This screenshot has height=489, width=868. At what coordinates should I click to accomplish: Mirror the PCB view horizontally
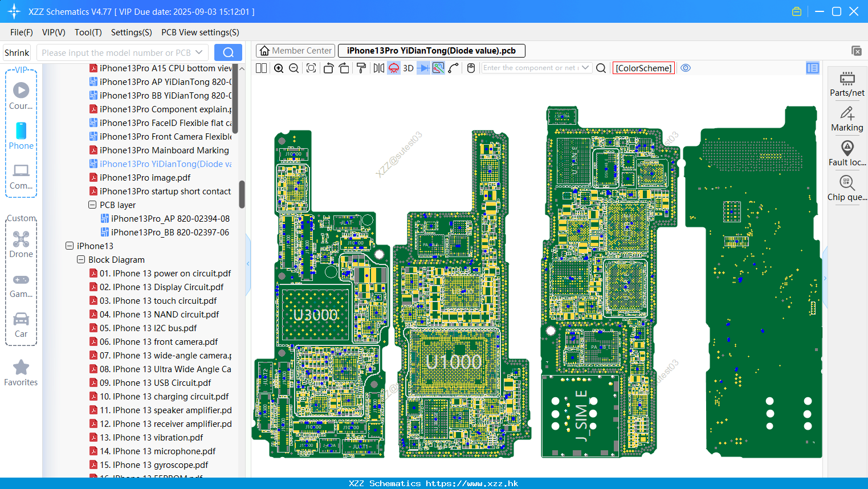(379, 68)
